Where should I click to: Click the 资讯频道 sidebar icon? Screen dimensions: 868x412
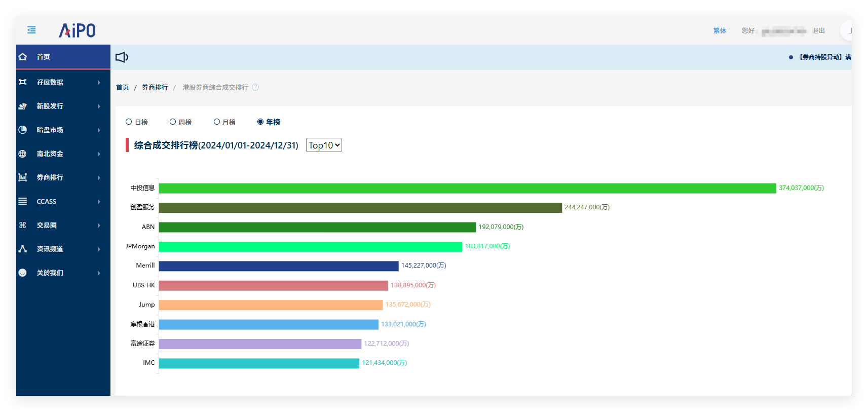[23, 249]
